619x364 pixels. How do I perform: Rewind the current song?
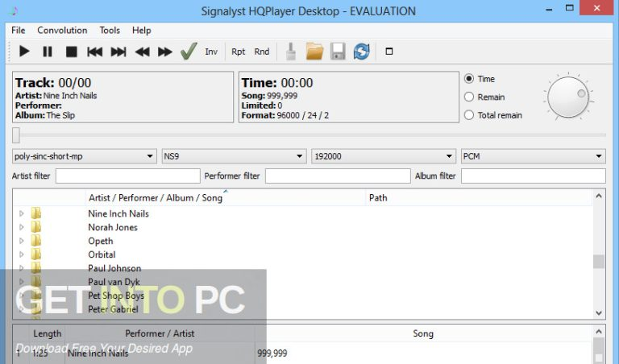[142, 52]
